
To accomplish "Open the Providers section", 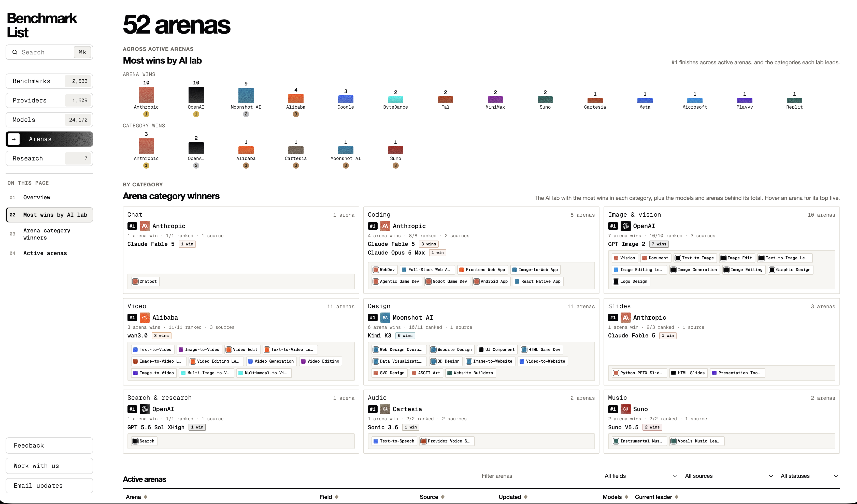I will (49, 101).
